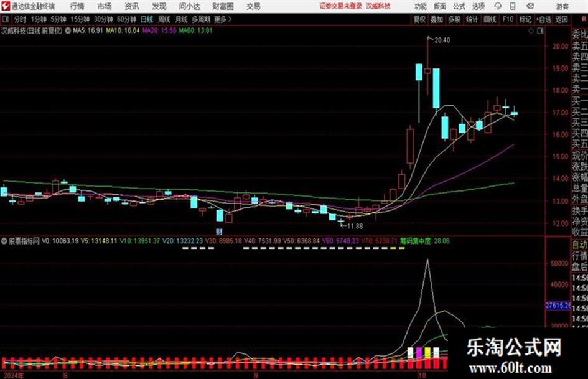Viewport: 588px width, 379px height.
Task: Expand indicator dropdown beside 汉威科技(日线 前复权)
Action: 68,31
